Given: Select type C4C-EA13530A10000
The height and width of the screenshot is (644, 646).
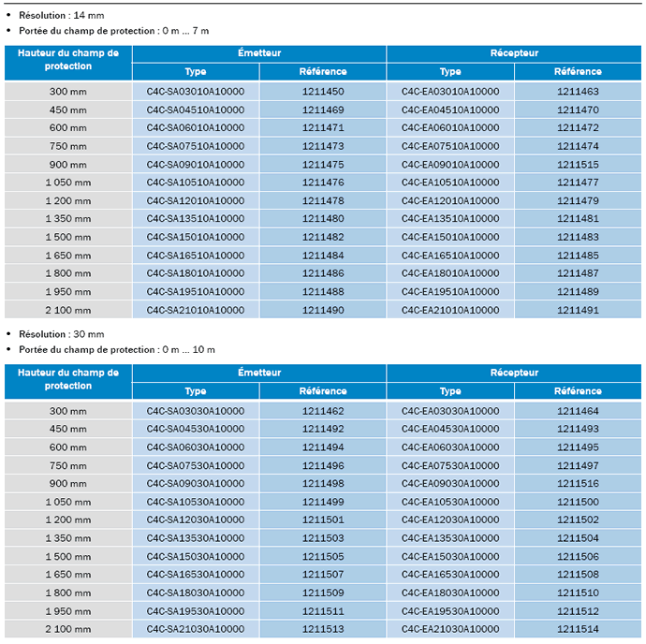Looking at the screenshot, I should click(x=450, y=538).
